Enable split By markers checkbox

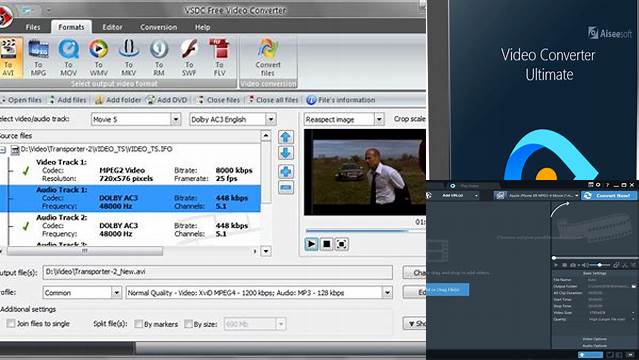tap(139, 324)
